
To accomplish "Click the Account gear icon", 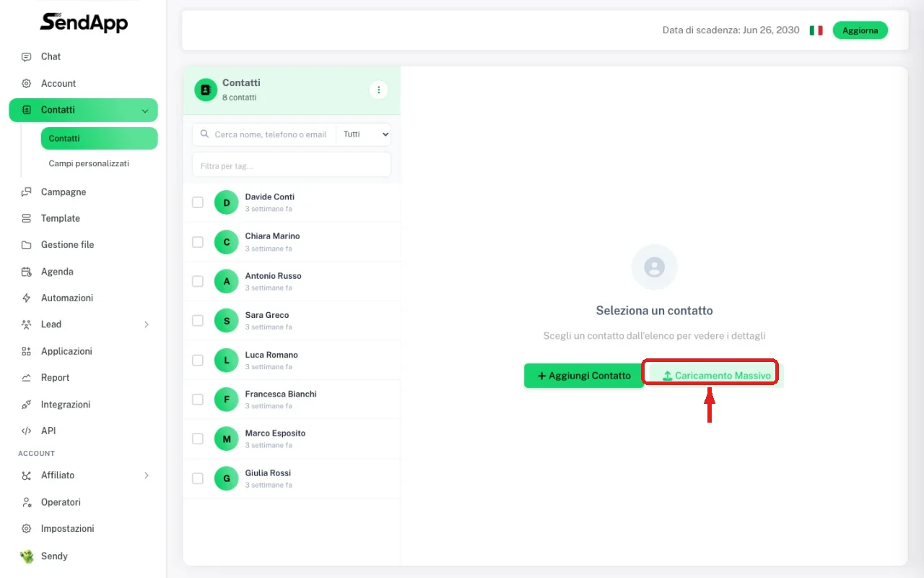I will [27, 83].
